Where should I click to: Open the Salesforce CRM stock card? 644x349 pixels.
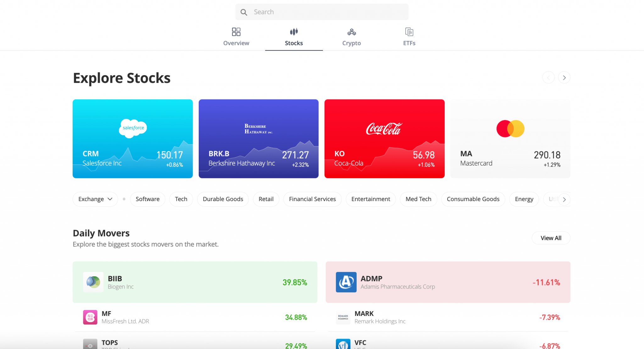point(132,139)
